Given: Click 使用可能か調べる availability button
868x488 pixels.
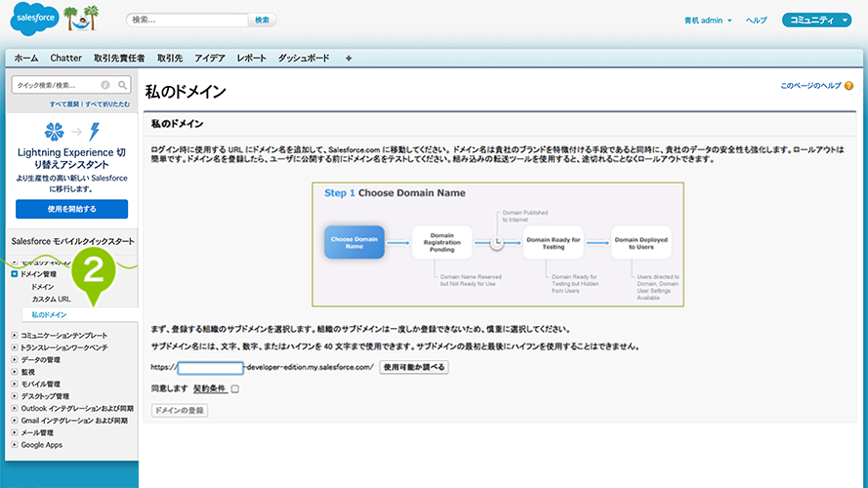Looking at the screenshot, I should tap(414, 367).
